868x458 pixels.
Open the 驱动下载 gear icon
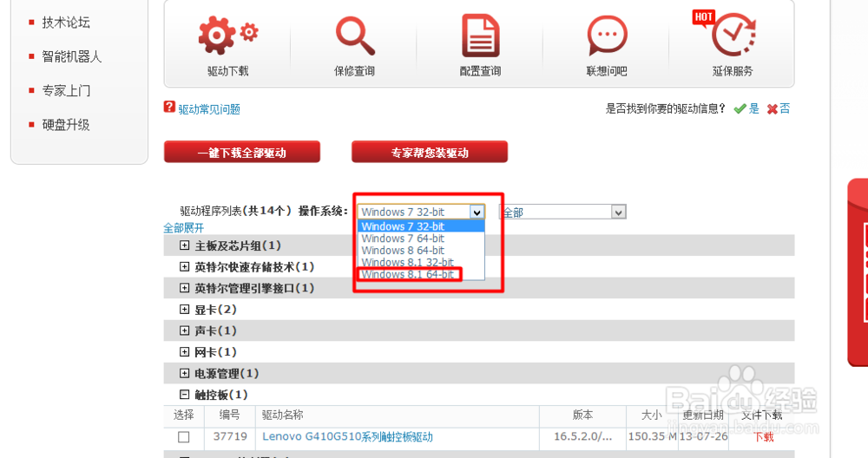click(228, 36)
